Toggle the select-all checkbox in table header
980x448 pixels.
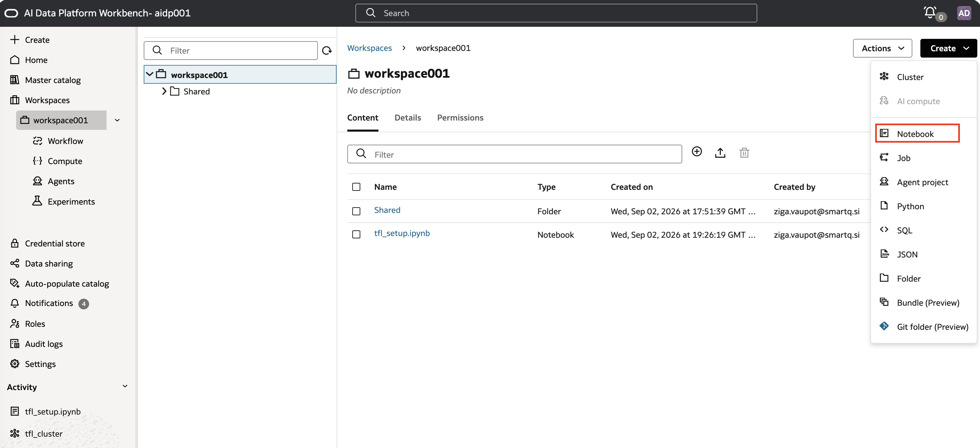(x=356, y=187)
